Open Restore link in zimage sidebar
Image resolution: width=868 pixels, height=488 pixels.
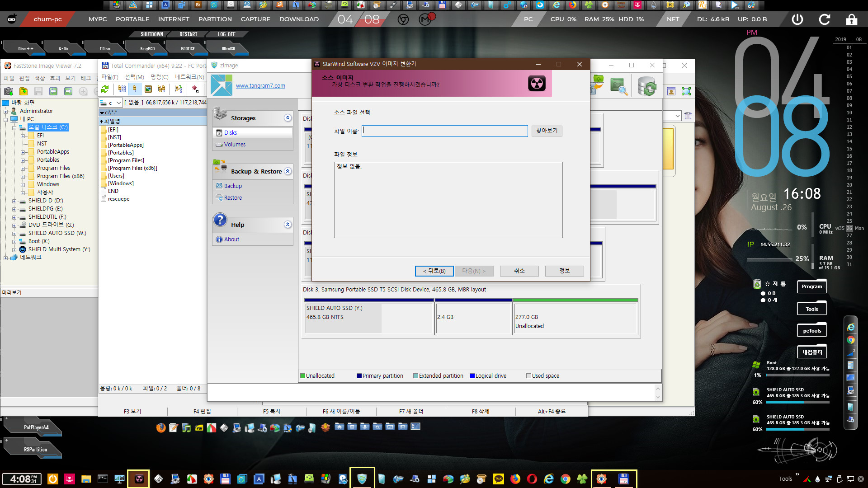[x=233, y=198]
